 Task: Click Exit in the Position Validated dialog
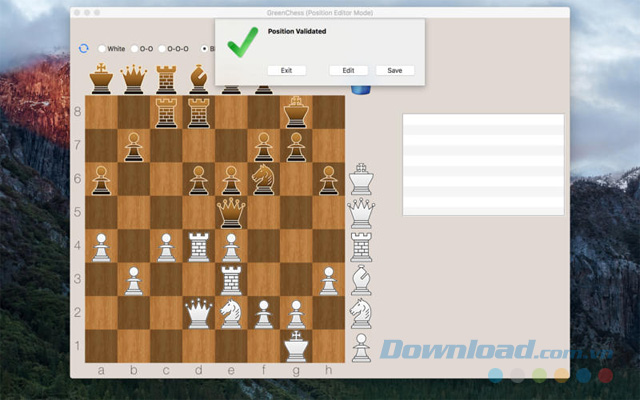click(287, 70)
